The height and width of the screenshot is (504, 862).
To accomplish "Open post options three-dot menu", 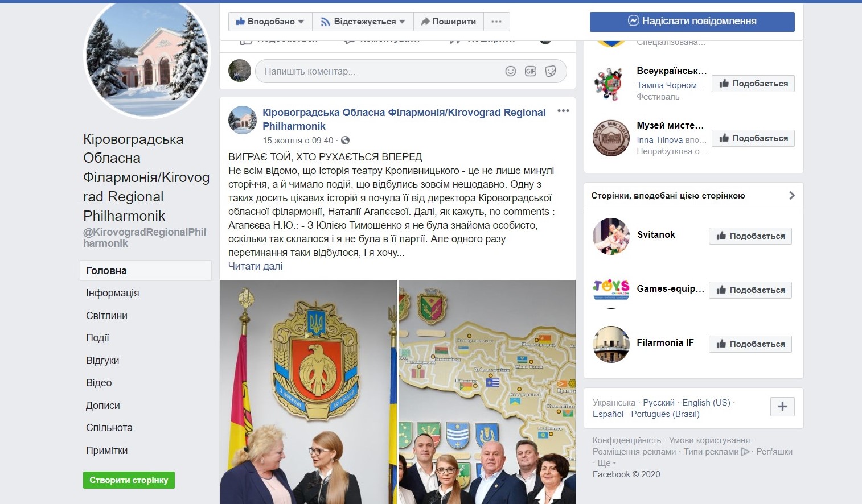I will tap(563, 111).
